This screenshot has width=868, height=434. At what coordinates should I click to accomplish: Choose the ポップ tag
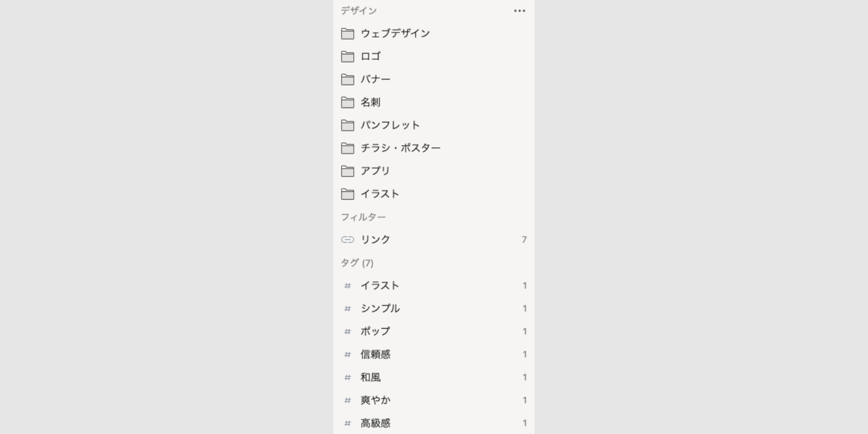(434, 332)
